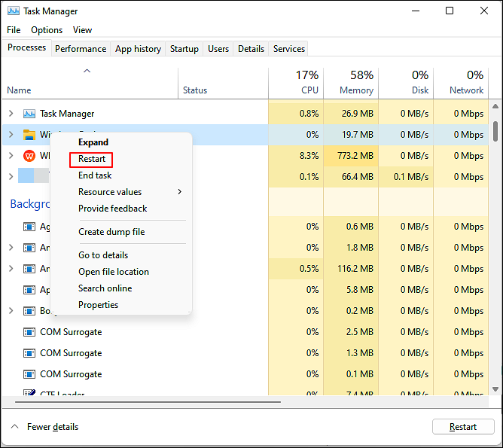Open the Startup tab

(184, 49)
